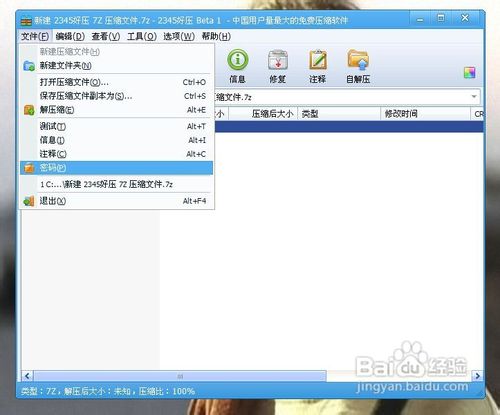The height and width of the screenshot is (415, 500).
Task: Open the 选项(W) menu
Action: click(179, 36)
